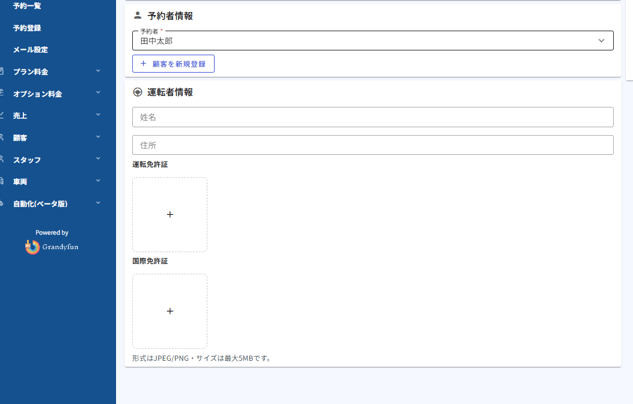Open the 予約登録 sidebar item
633x404 pixels.
click(x=27, y=28)
